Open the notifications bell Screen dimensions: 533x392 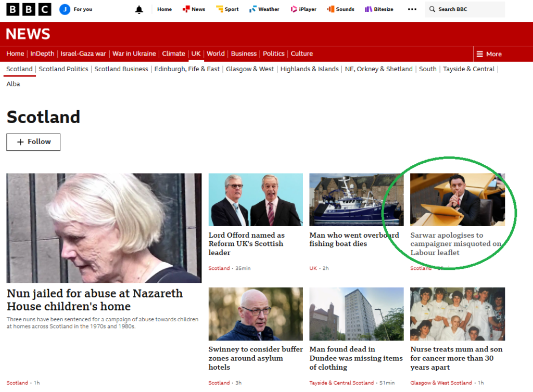point(139,9)
